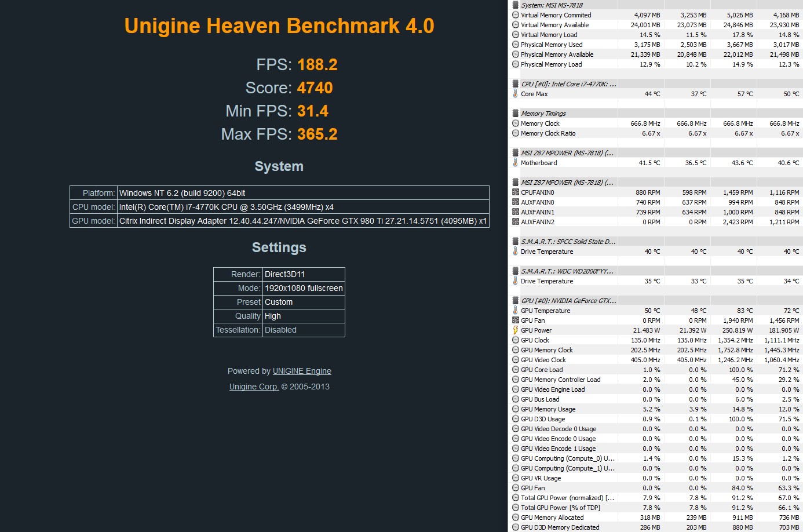The width and height of the screenshot is (803, 532).
Task: Click the chip icon beside GPU [#0]: NVIDIA GeForce GTX header
Action: point(516,300)
